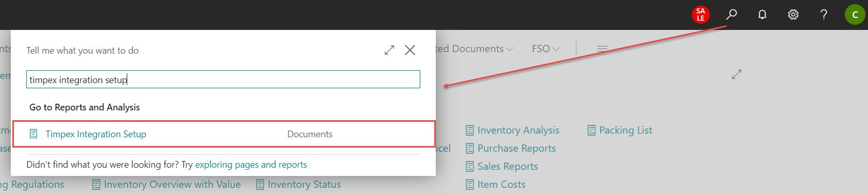Select Timpex Integration Setup search result
Image resolution: width=868 pixels, height=193 pixels.
pyautogui.click(x=224, y=134)
